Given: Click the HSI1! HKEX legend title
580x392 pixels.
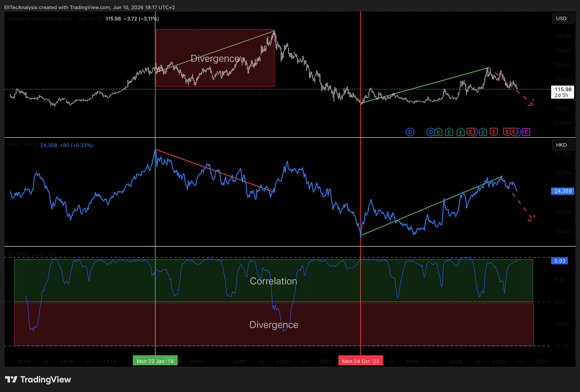Looking at the screenshot, I should pyautogui.click(x=22, y=145).
